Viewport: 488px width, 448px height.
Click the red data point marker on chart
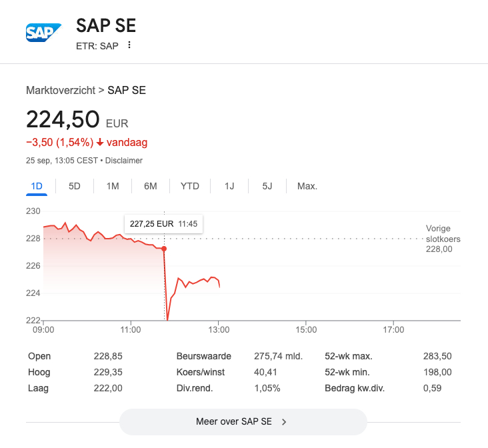[x=164, y=249]
